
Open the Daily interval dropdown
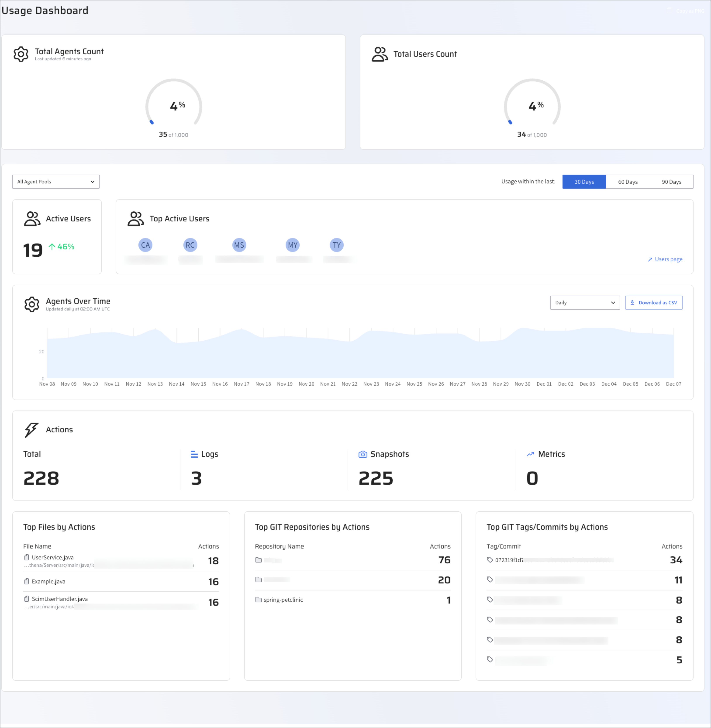(x=584, y=302)
